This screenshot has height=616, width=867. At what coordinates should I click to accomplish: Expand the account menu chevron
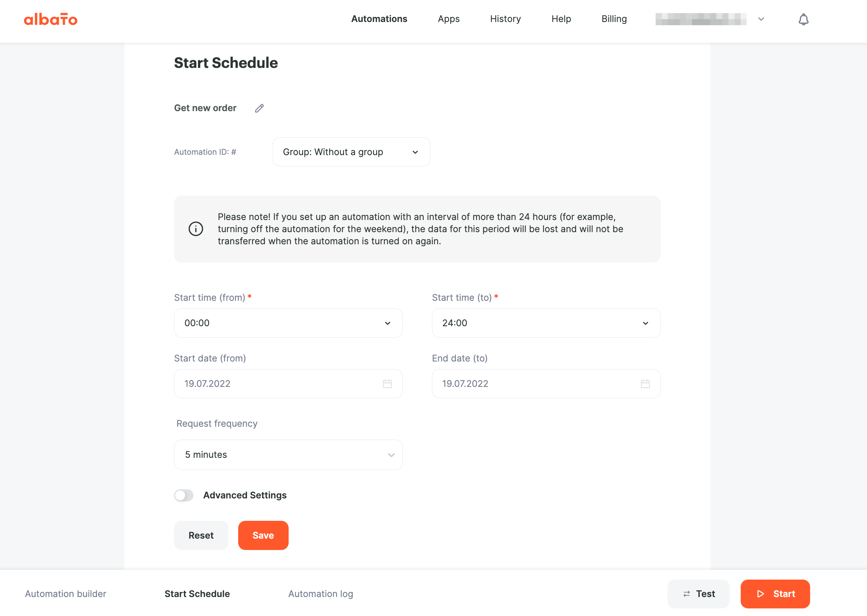coord(761,19)
